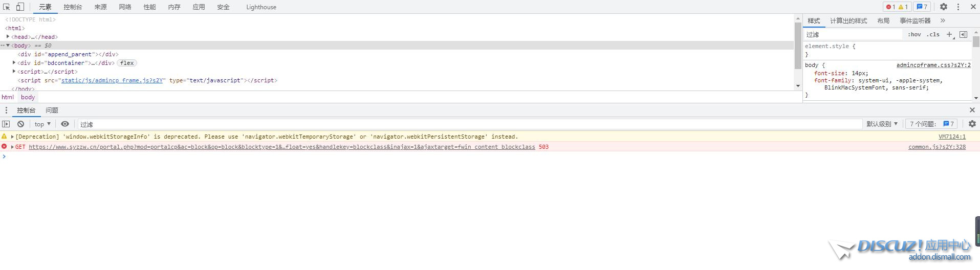The height and width of the screenshot is (270, 980).
Task: Select the drawer 问题 Issues tab
Action: coord(52,110)
